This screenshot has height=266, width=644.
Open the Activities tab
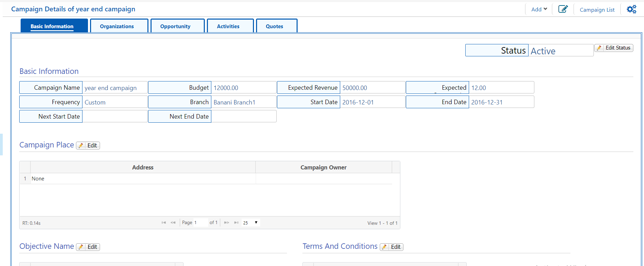[230, 26]
